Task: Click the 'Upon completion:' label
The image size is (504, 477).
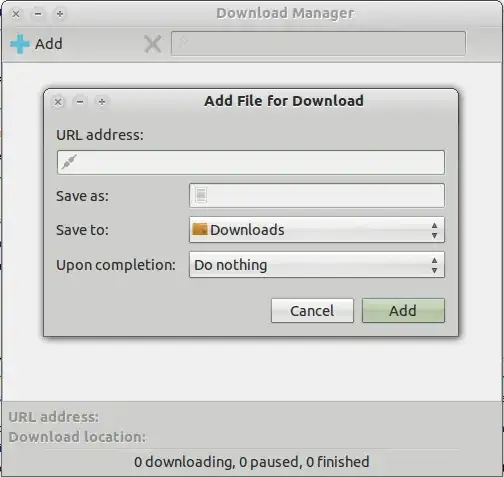Action: tap(116, 265)
